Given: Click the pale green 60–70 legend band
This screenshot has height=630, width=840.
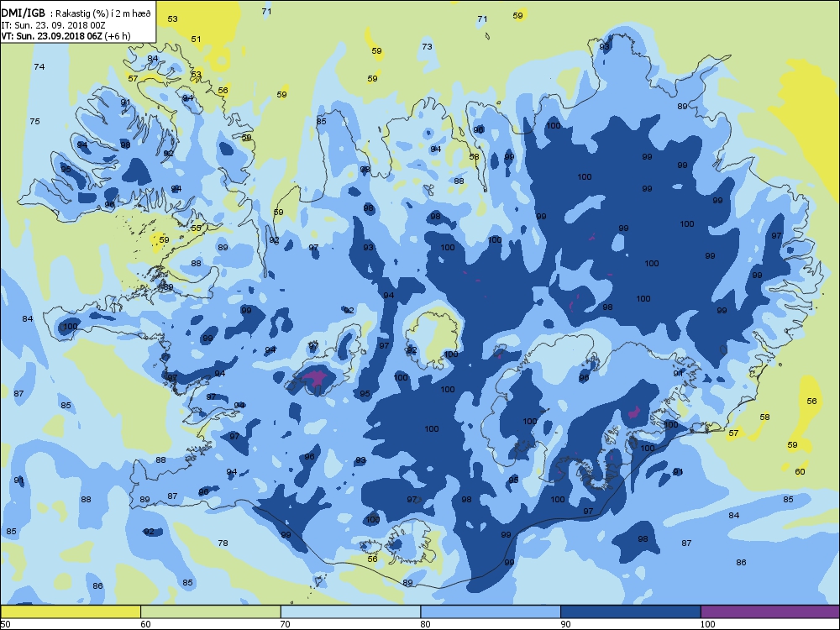Looking at the screenshot, I should (211, 612).
